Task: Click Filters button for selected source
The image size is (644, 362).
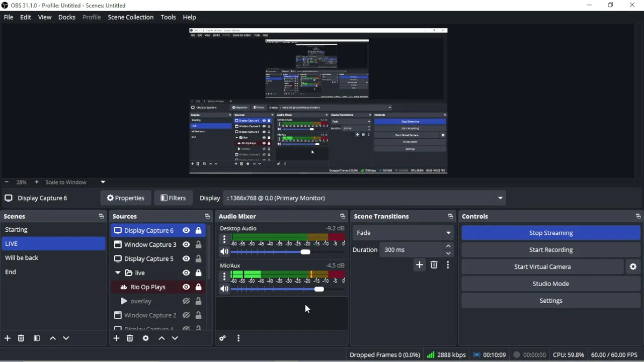Action: tap(173, 198)
